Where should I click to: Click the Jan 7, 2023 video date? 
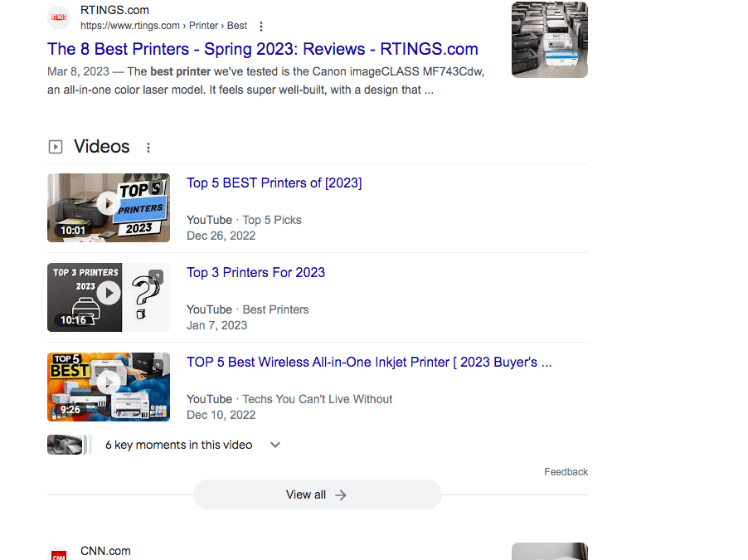[x=217, y=325]
